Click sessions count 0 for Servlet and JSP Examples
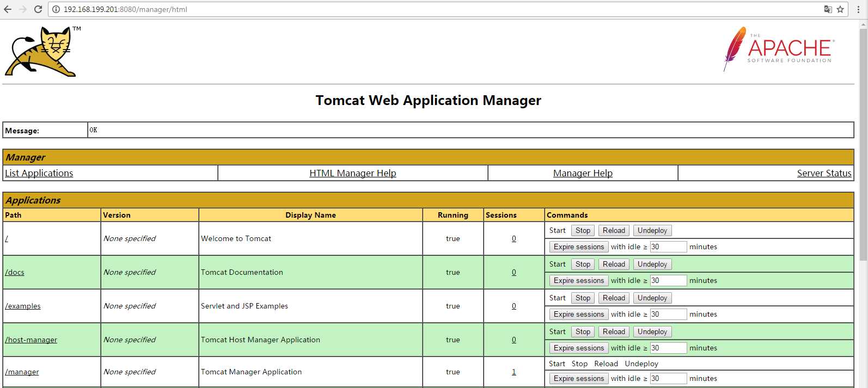 pyautogui.click(x=514, y=306)
